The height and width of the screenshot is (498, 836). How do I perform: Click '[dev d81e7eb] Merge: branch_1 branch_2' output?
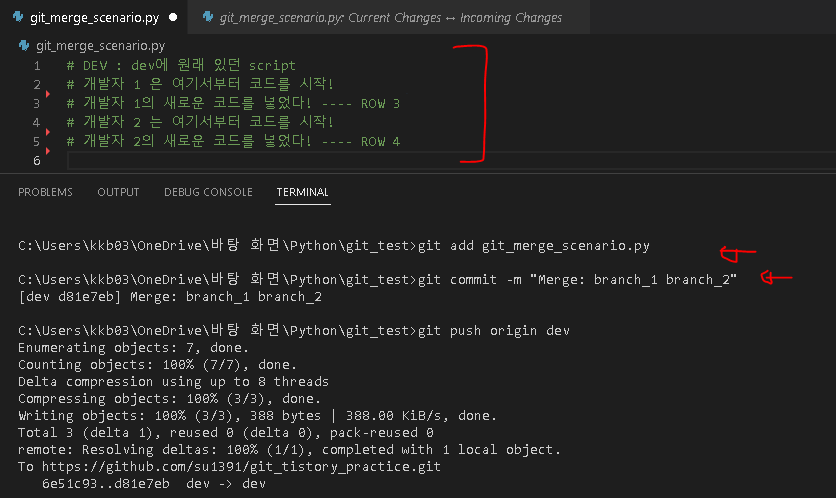click(170, 296)
